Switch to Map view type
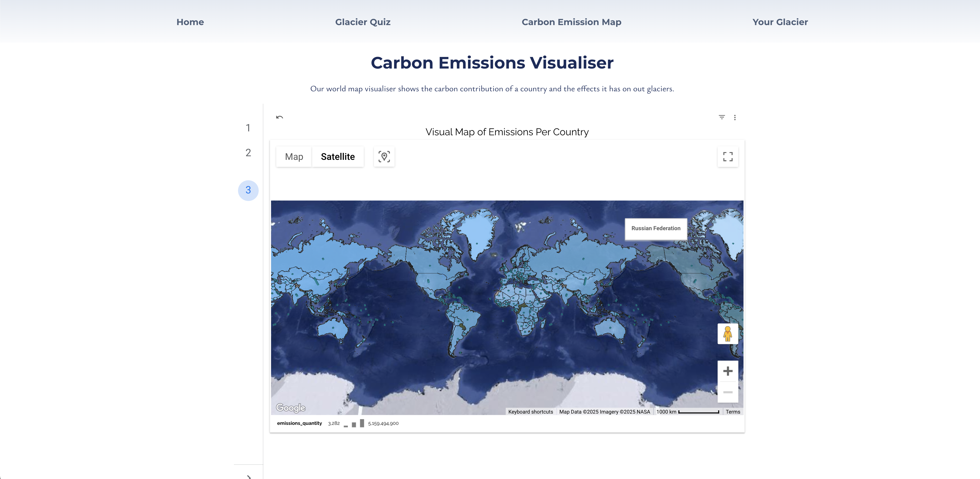Image resolution: width=980 pixels, height=479 pixels. point(294,156)
